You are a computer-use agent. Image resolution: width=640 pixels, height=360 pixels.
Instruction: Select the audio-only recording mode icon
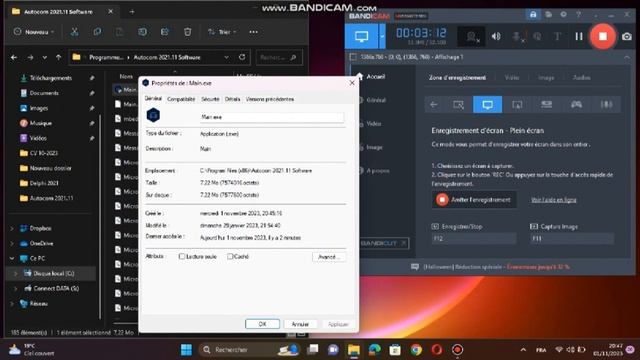(606, 104)
